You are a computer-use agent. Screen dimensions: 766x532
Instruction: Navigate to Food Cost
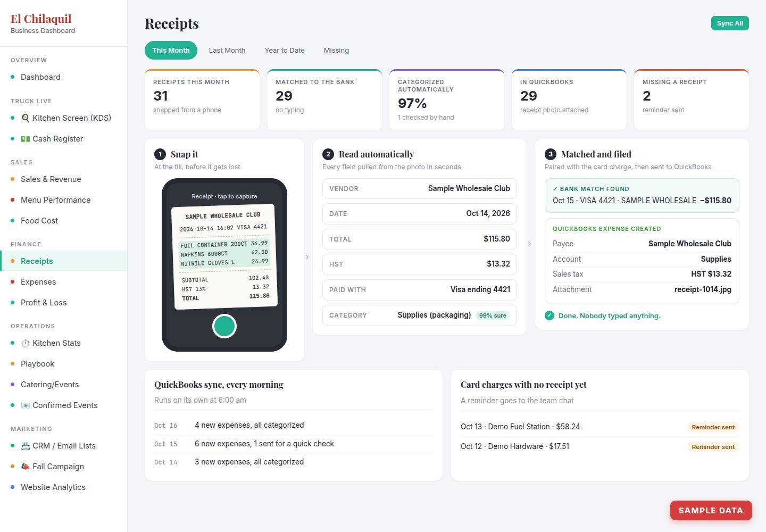pyautogui.click(x=64, y=221)
